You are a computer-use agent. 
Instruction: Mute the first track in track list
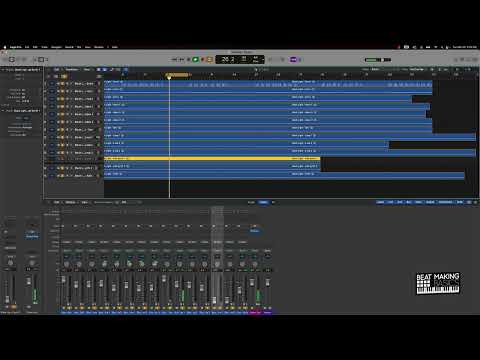pos(58,83)
